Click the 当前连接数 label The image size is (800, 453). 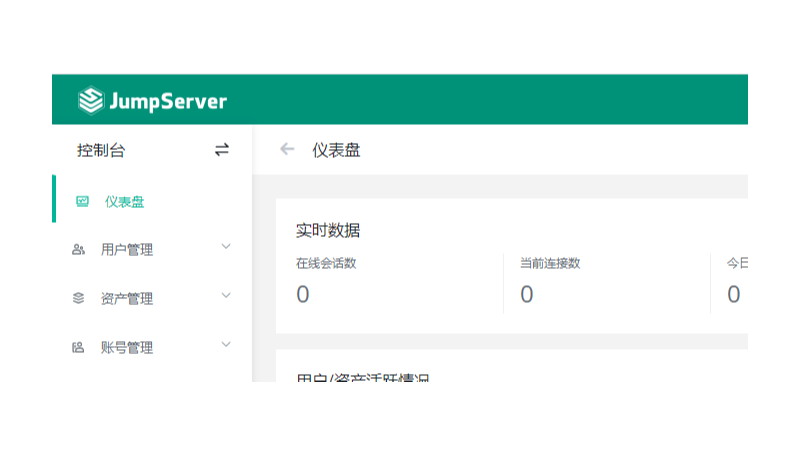pyautogui.click(x=550, y=263)
